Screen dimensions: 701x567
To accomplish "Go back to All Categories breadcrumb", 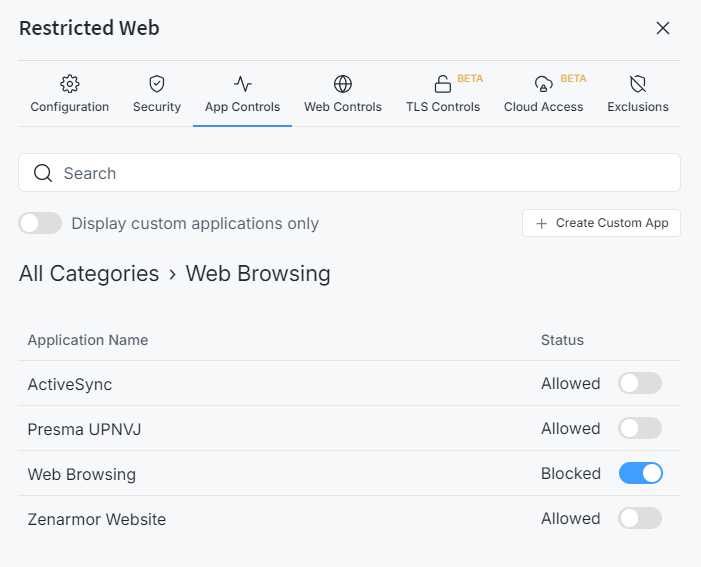I will point(89,273).
